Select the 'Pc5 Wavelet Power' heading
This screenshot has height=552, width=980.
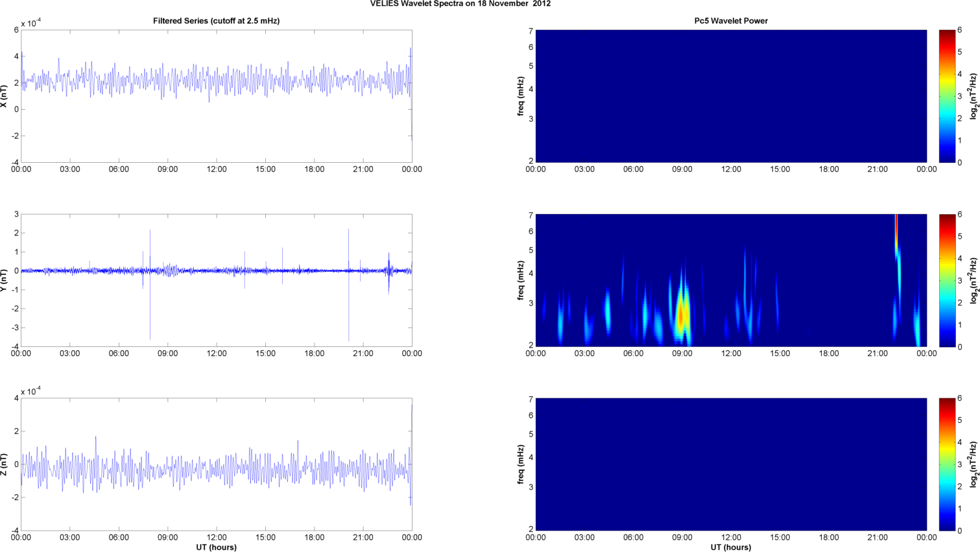pyautogui.click(x=731, y=21)
